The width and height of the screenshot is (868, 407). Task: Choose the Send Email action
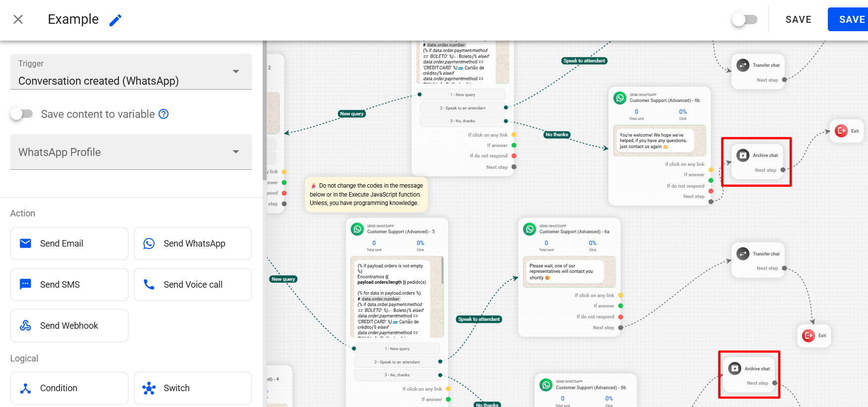(x=69, y=244)
